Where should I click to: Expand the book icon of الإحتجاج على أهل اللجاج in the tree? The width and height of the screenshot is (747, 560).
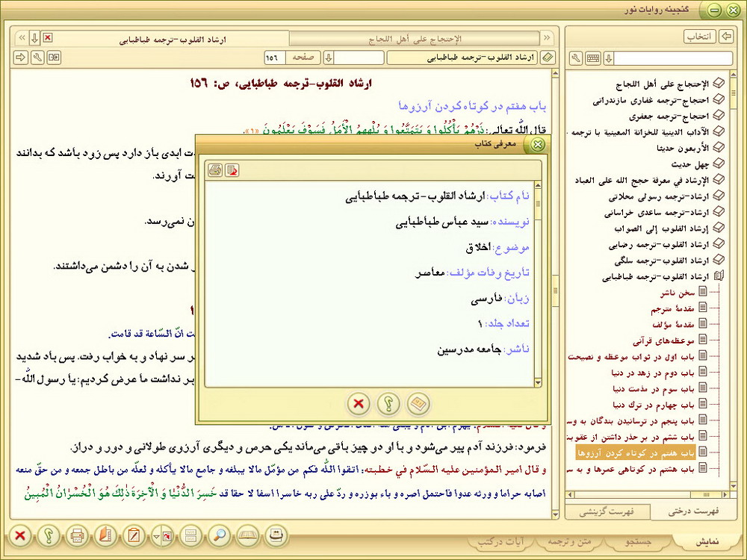(719, 84)
